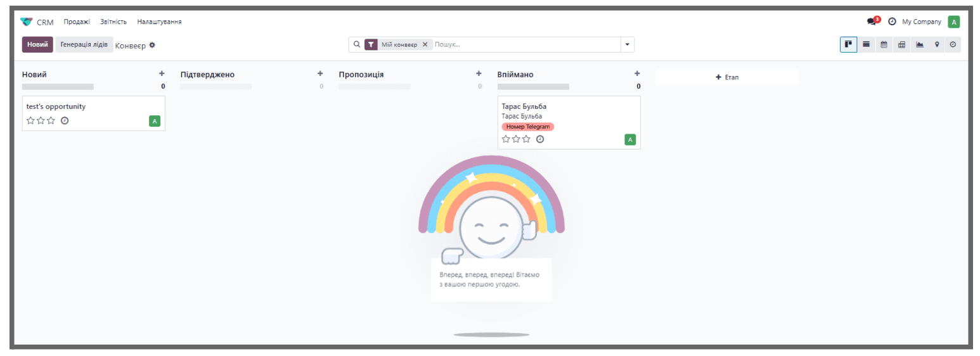
Task: Switch to Kanban view
Action: point(848,44)
